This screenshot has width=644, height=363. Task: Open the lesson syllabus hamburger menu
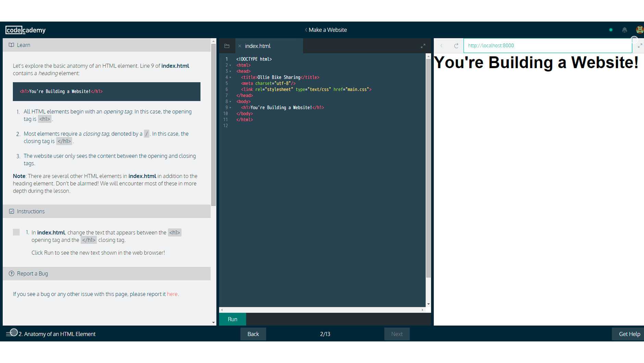pyautogui.click(x=9, y=334)
